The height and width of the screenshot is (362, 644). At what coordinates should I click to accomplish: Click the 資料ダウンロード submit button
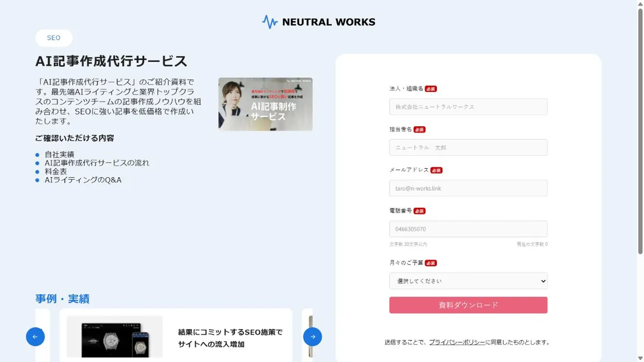click(468, 305)
